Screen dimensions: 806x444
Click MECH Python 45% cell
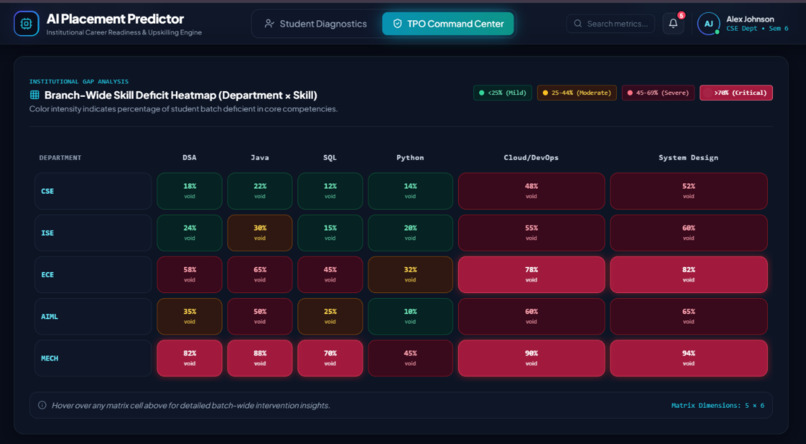click(410, 358)
